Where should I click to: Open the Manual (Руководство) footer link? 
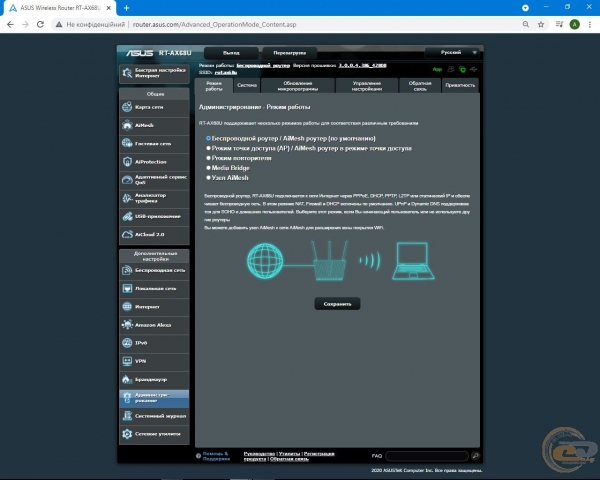point(259,454)
